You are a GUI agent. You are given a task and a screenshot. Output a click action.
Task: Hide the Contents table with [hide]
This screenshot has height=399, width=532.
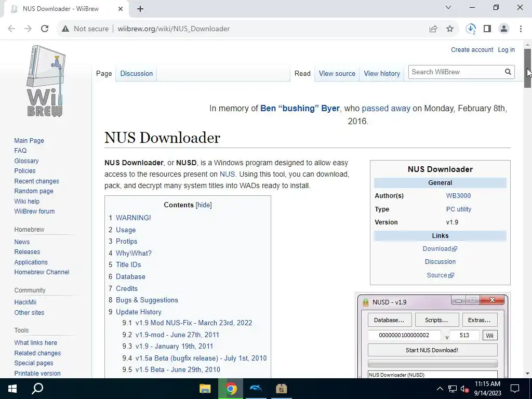pyautogui.click(x=204, y=205)
